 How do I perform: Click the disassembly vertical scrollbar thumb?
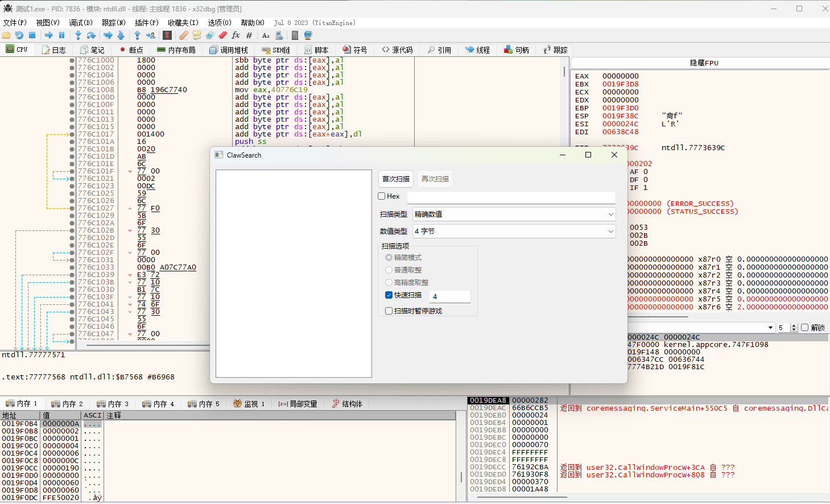(x=564, y=72)
